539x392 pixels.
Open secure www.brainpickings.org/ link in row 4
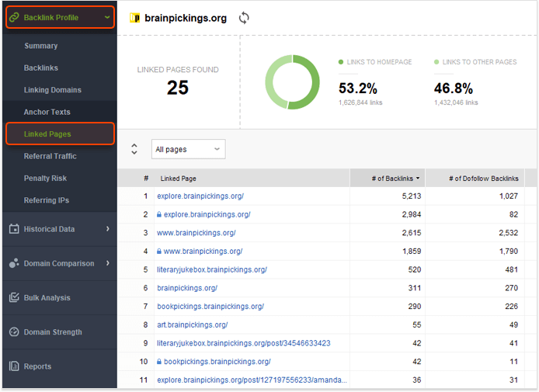coord(203,252)
